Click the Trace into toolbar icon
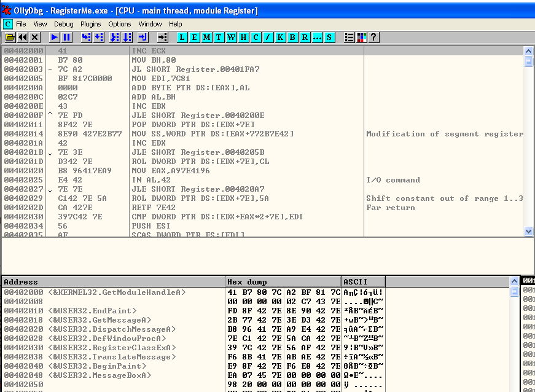The height and width of the screenshot is (392, 535). click(x=115, y=37)
